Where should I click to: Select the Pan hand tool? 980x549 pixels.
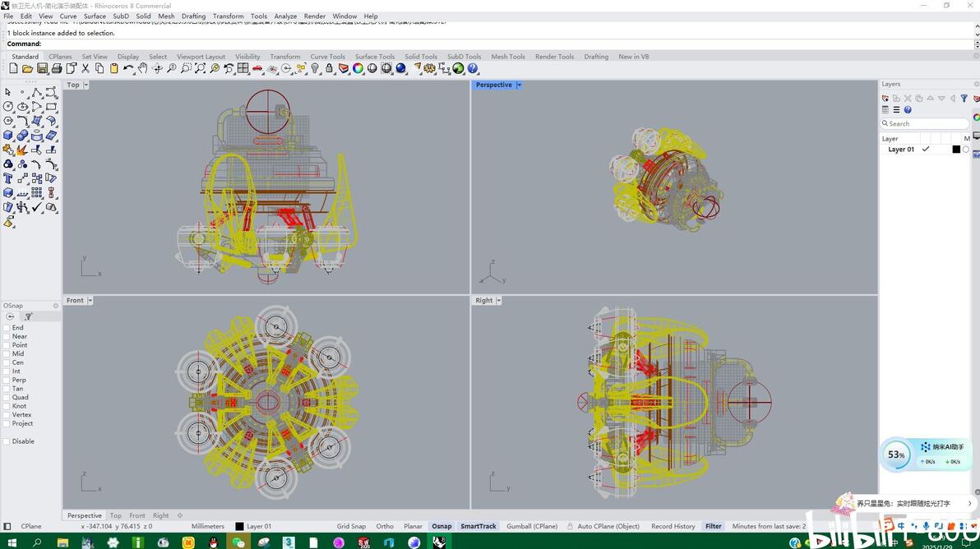pyautogui.click(x=142, y=69)
